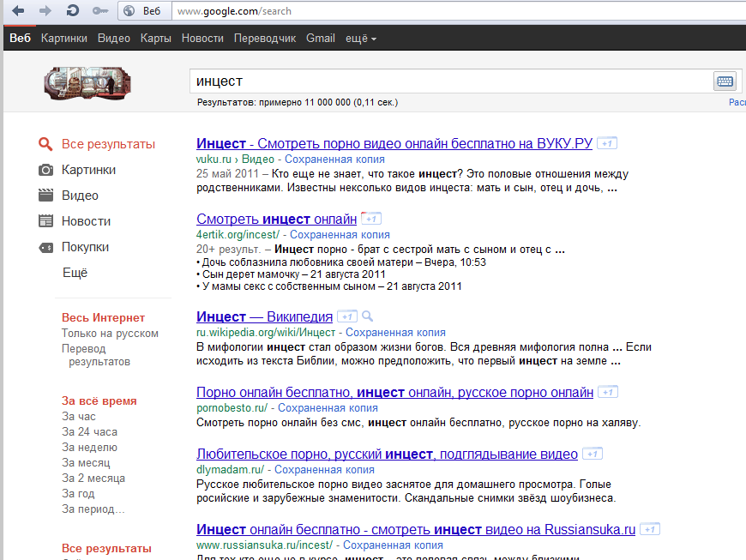Viewport: 746px width, 560px height.
Task: Filter by Новости text in left sidebar
Action: pyautogui.click(x=86, y=221)
